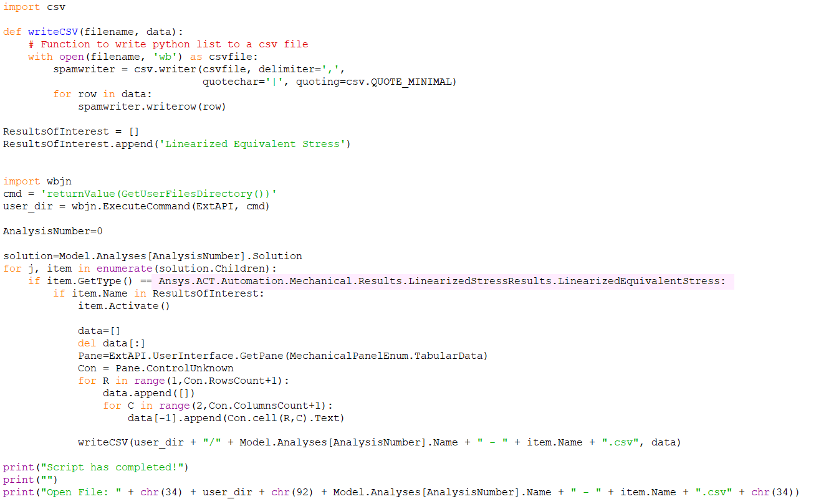Click the item.Activate() call
The width and height of the screenshot is (816, 504).
[124, 306]
